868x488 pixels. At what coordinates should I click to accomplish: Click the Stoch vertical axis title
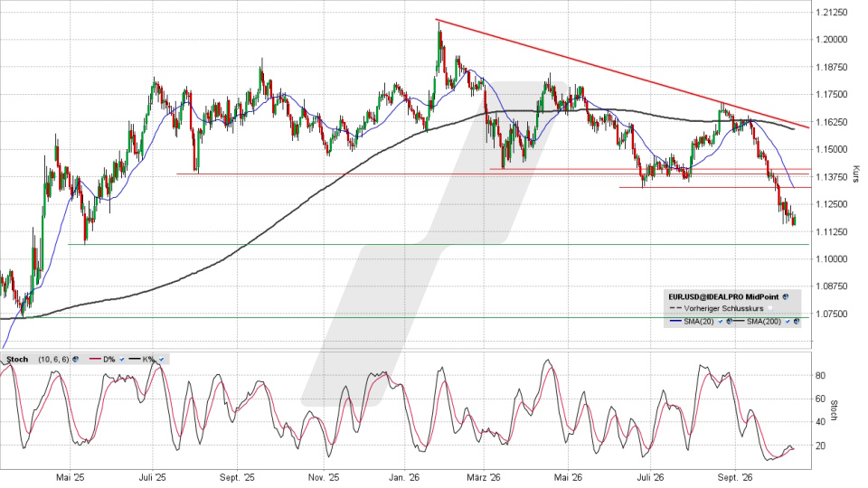click(x=835, y=410)
